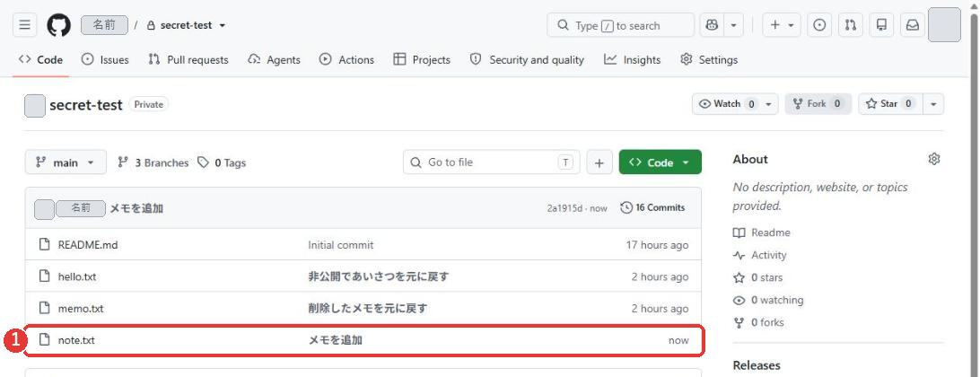This screenshot has height=377, width=980.
Task: Switch to the Agents tab
Action: 274,59
